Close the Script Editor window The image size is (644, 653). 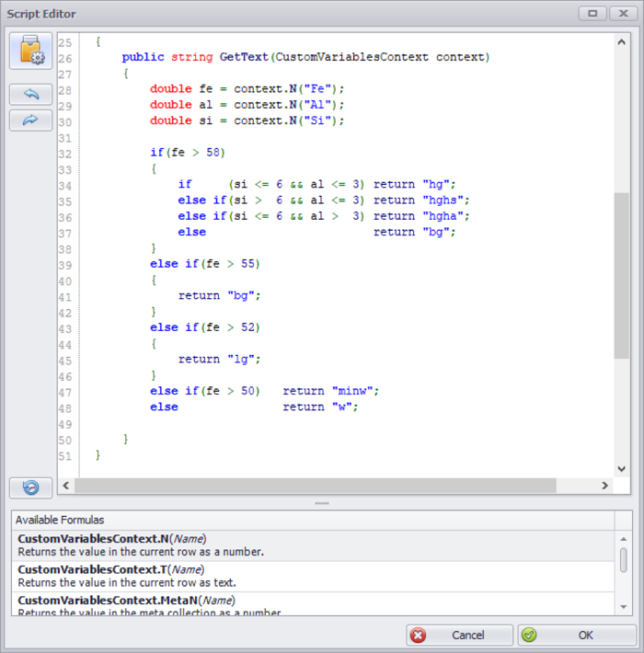[623, 14]
